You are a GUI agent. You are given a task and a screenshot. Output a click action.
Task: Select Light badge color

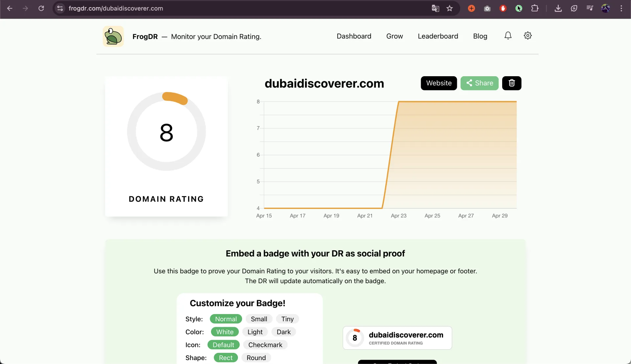[x=255, y=332]
